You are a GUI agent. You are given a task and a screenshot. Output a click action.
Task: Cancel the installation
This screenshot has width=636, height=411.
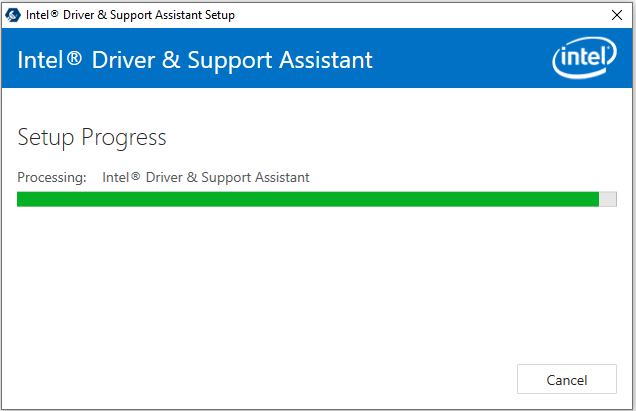pyautogui.click(x=567, y=379)
